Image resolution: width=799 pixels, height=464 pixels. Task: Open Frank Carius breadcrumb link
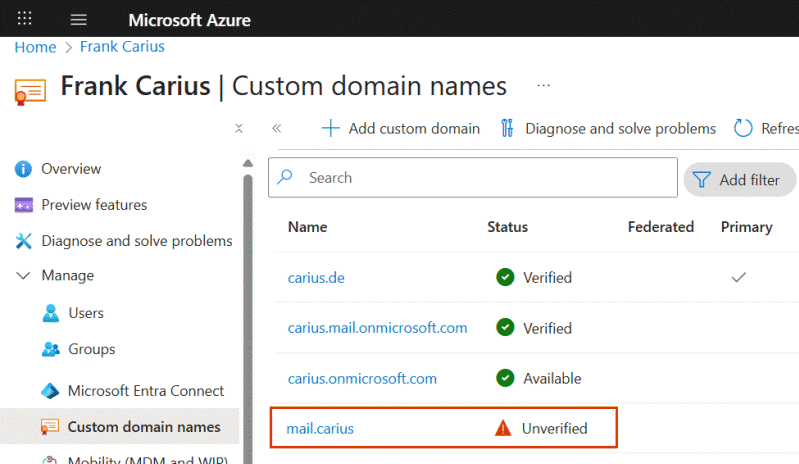pyautogui.click(x=122, y=46)
